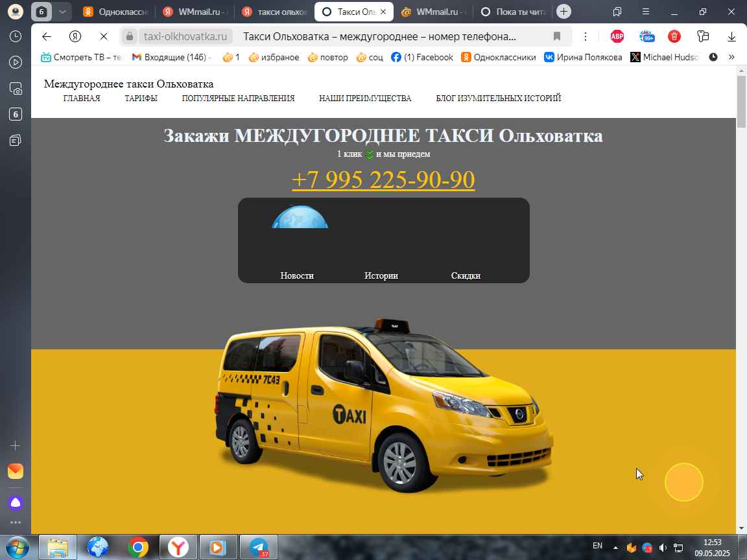Launch Alice assistant icon in sidebar
747x560 pixels.
[x=16, y=502]
